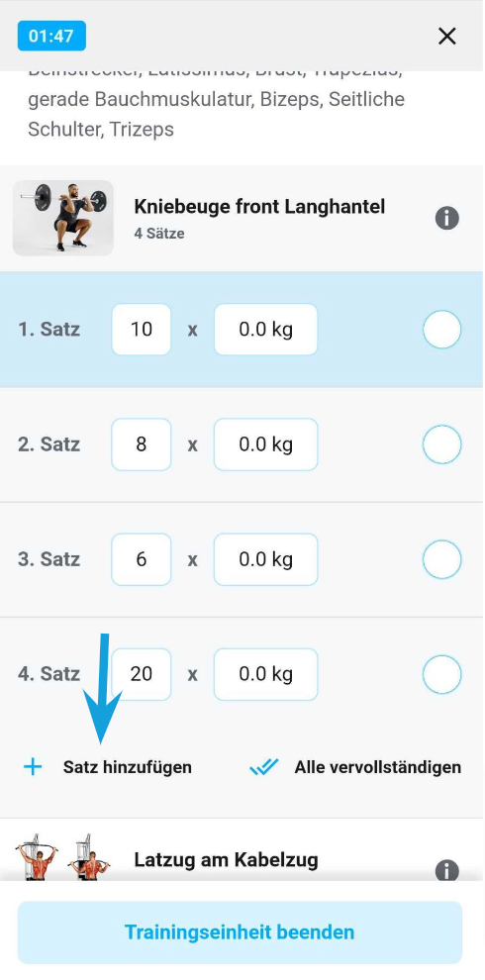Open Latzug am Kabelzug exercise thumbnail
The width and height of the screenshot is (485, 980).
(x=63, y=857)
